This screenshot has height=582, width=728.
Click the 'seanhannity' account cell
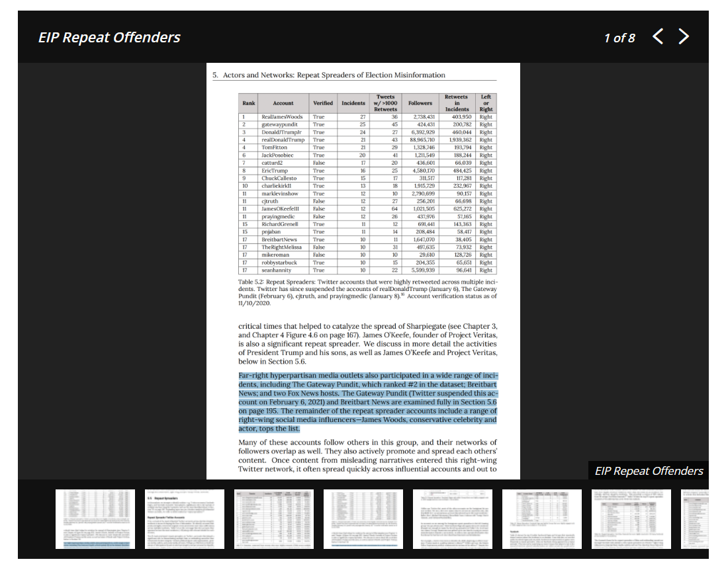coord(283,270)
